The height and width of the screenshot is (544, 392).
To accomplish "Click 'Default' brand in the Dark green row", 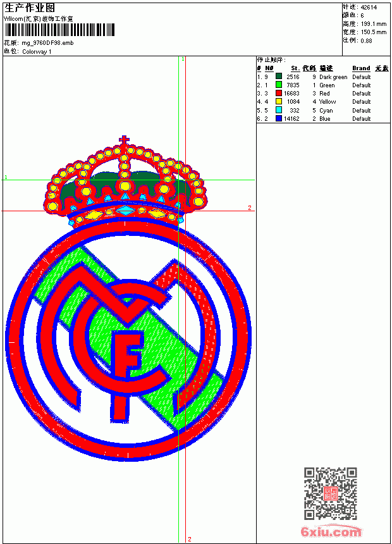I will point(362,77).
